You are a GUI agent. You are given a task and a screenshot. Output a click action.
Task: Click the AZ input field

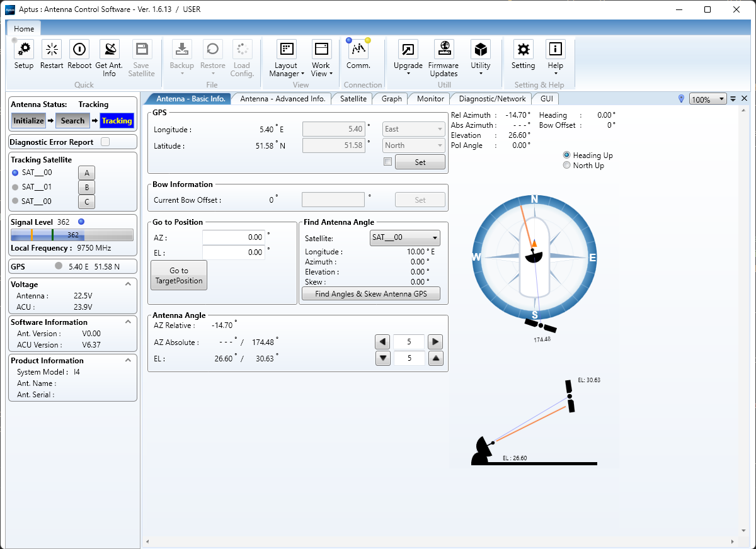point(233,237)
